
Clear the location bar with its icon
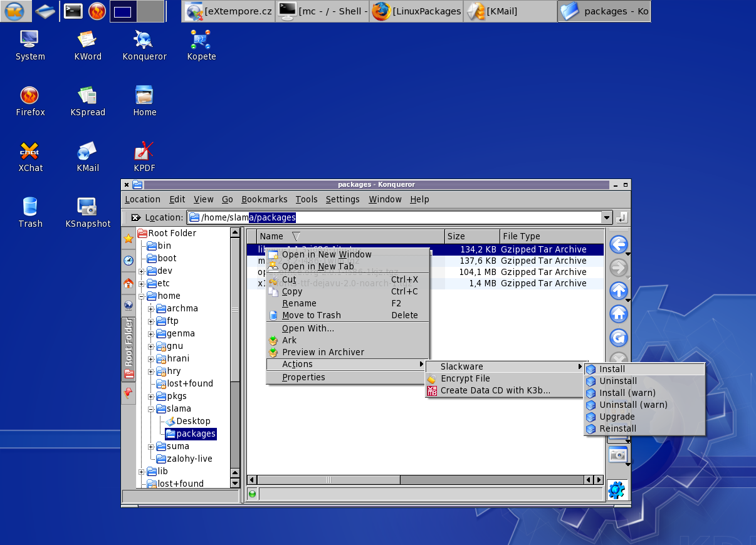(x=135, y=217)
